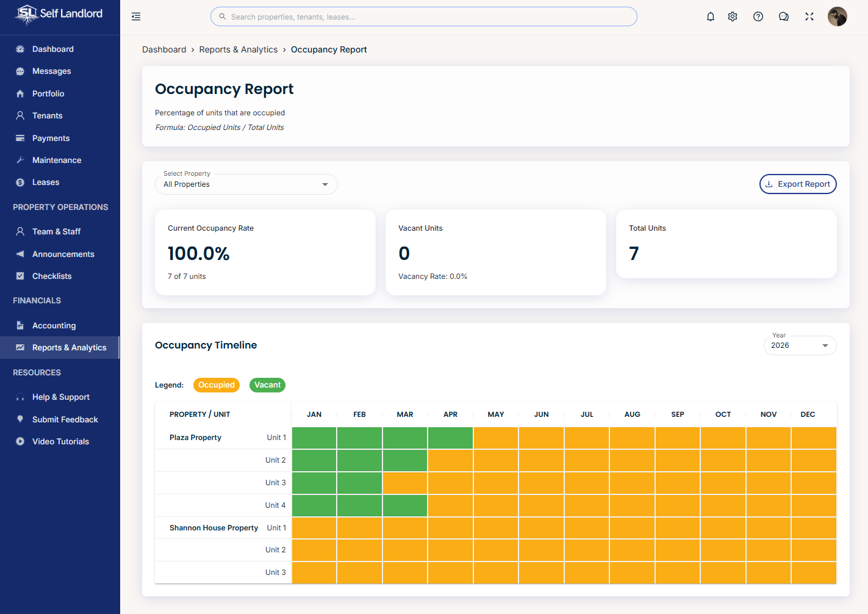This screenshot has width=868, height=614.
Task: Click the green Vacant legend chip
Action: (x=267, y=385)
